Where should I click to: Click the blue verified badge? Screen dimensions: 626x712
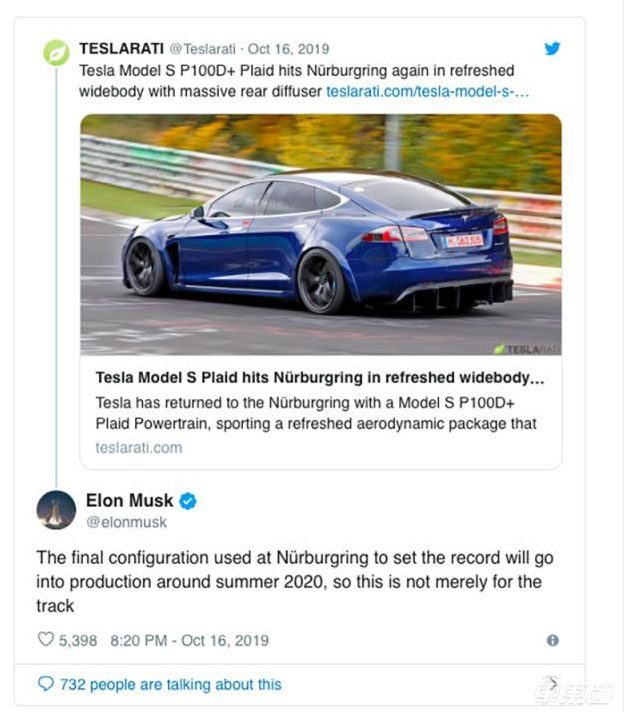[187, 501]
